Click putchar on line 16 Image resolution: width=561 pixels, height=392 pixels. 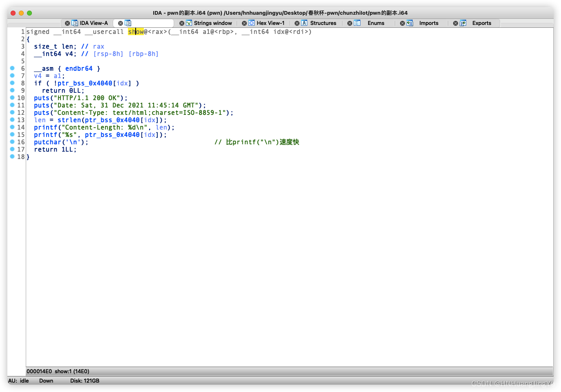pyautogui.click(x=47, y=142)
